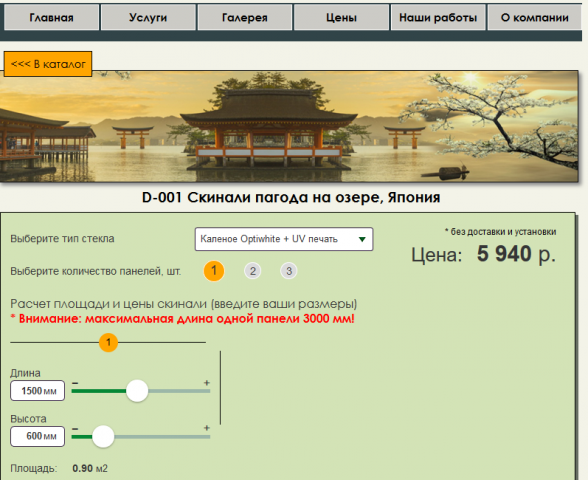Click the title D-001 Скинали пагода на озере

[291, 197]
